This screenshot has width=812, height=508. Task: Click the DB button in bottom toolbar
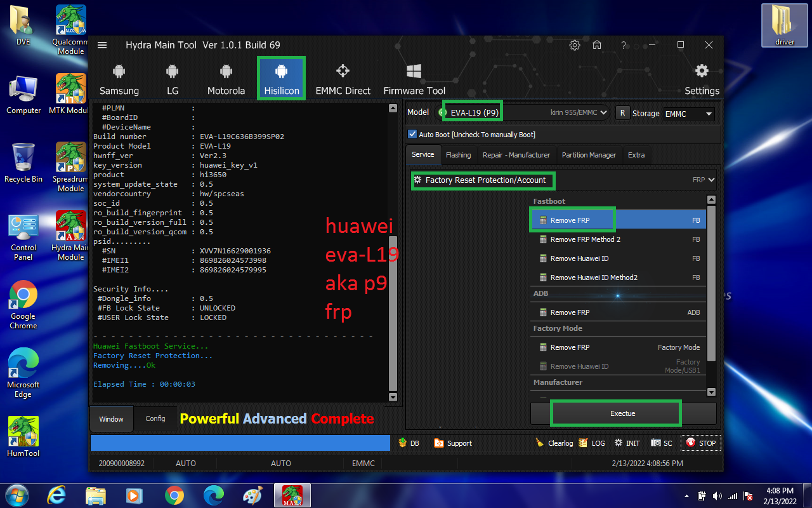[x=408, y=443]
